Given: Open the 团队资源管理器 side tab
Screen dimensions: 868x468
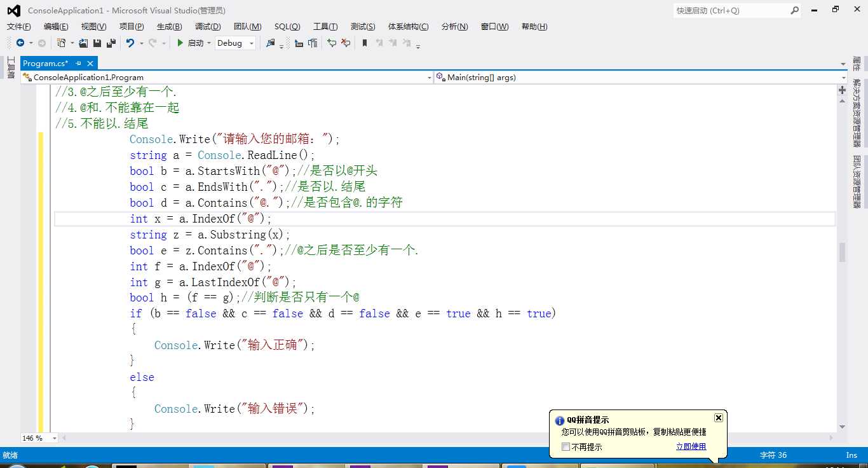Looking at the screenshot, I should 857,182.
